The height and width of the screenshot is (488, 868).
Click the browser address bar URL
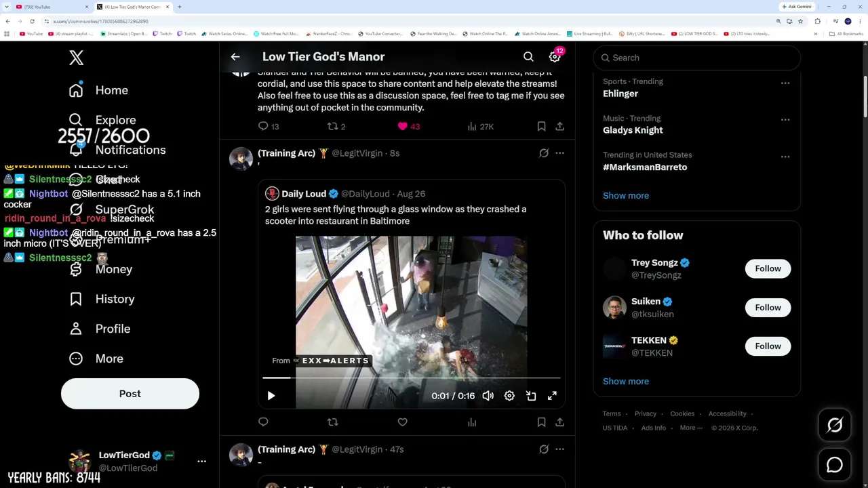tap(100, 22)
